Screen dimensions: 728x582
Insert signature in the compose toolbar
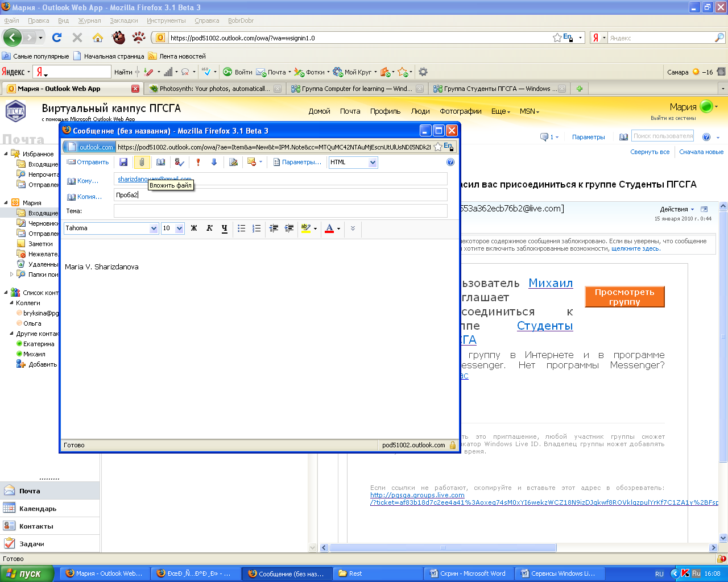pyautogui.click(x=233, y=163)
